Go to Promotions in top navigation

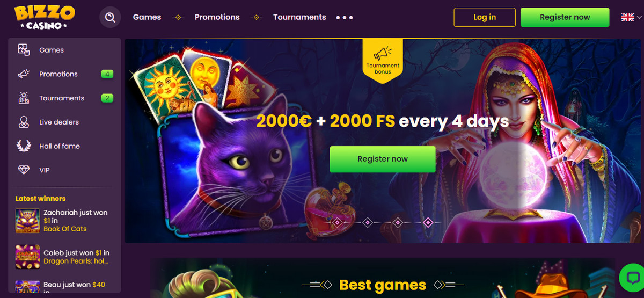(217, 17)
